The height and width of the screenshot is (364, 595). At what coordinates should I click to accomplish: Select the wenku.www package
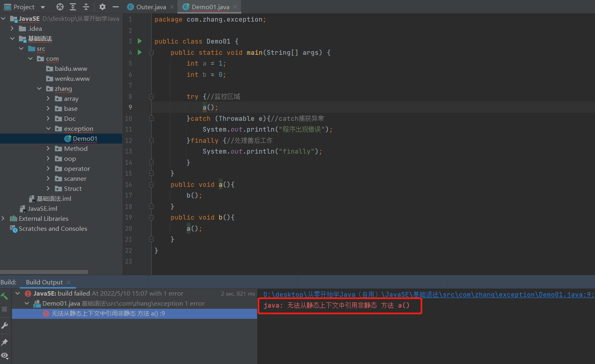click(72, 78)
